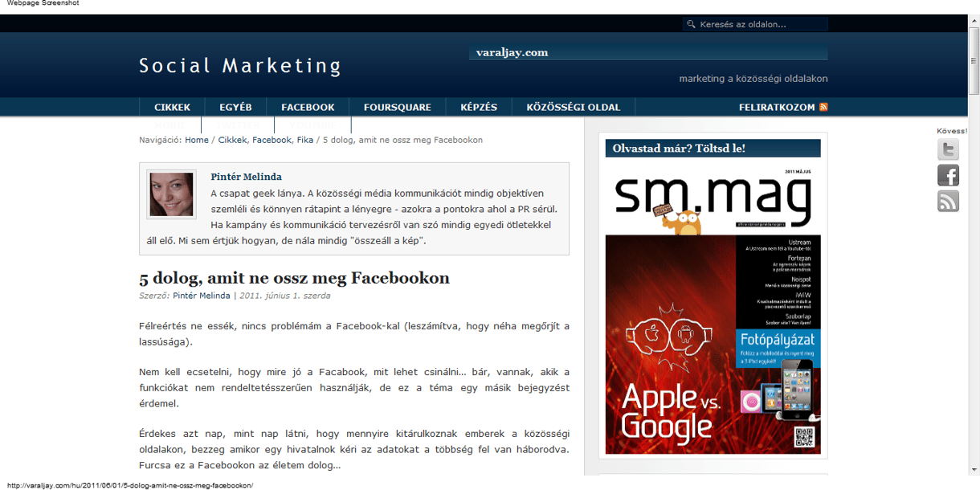
Task: Click the FELIRATKOZOM subscribe link
Action: coord(777,107)
